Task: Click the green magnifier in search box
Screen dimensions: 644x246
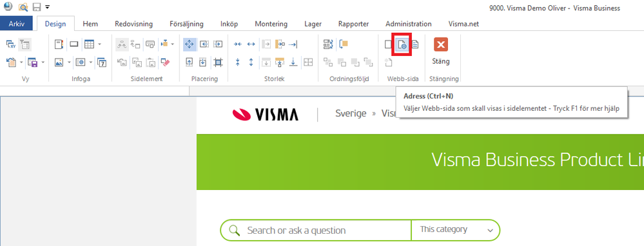Action: 234,231
